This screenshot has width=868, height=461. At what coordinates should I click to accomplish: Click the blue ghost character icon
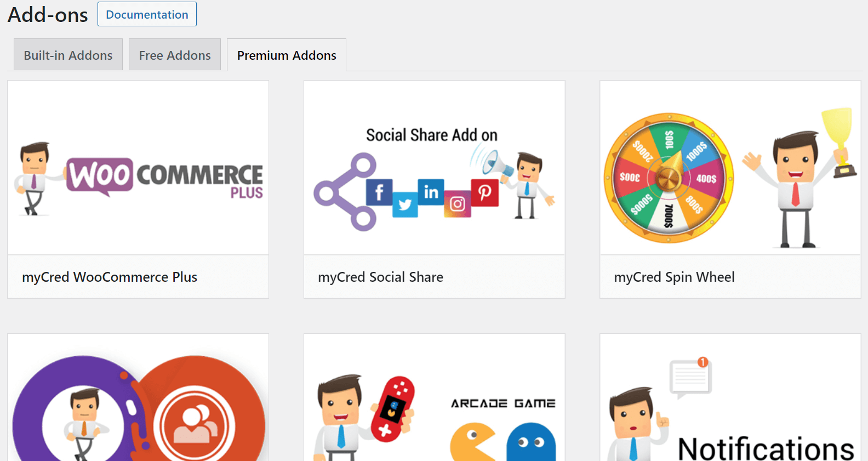pyautogui.click(x=531, y=442)
